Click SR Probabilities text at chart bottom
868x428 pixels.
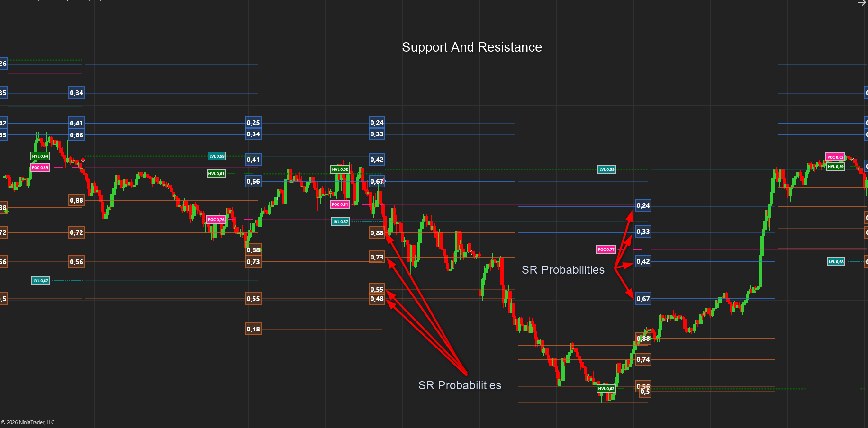pos(459,385)
